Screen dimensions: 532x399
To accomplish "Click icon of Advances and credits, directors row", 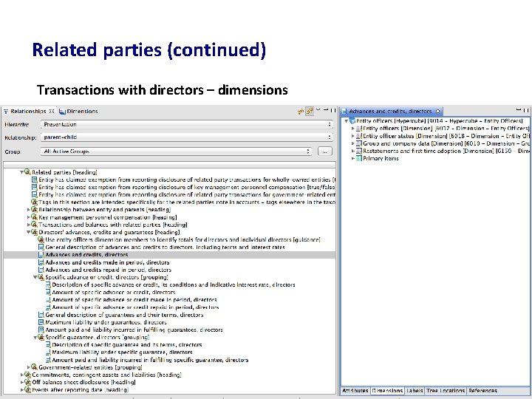I will point(41,255).
